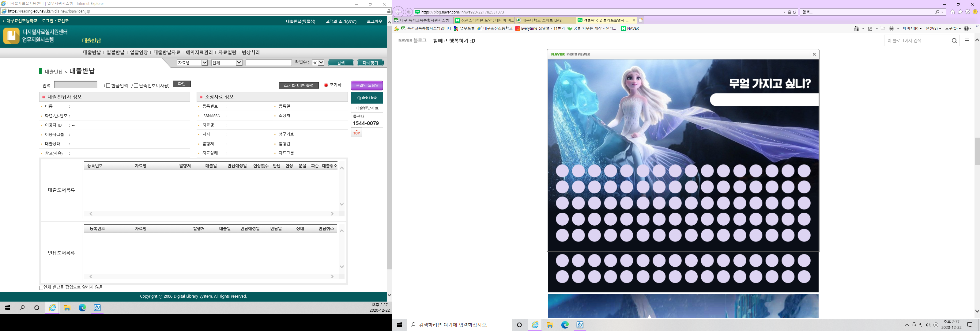Screen dimensions: 980x331
Task: Click the blog search magnifier icon
Action: pyautogui.click(x=954, y=41)
